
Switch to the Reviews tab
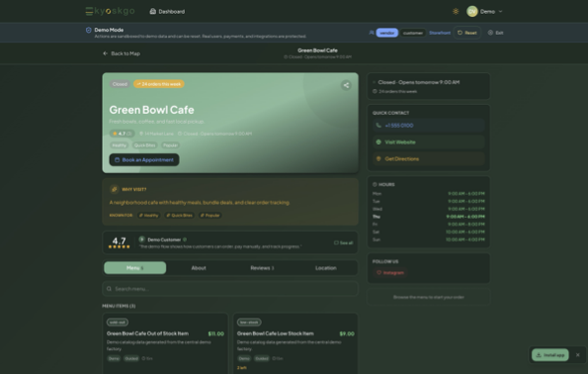(x=262, y=268)
